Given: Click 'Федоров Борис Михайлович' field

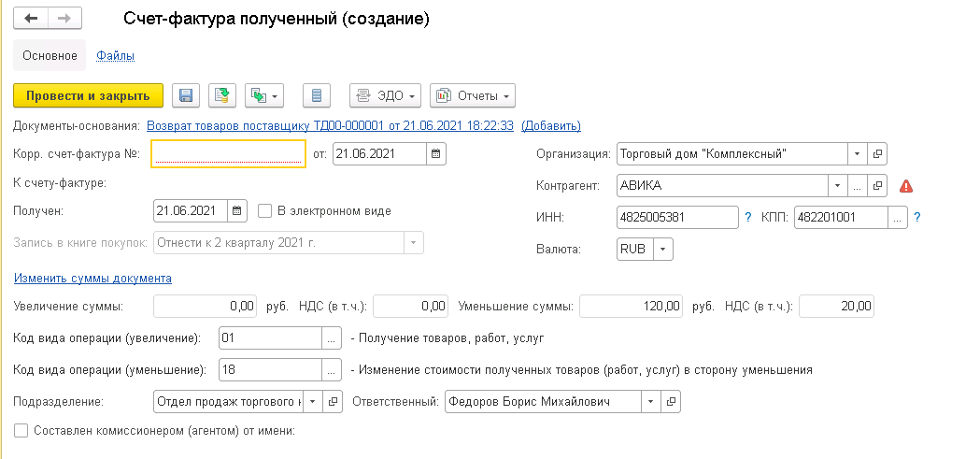Looking at the screenshot, I should tap(543, 401).
